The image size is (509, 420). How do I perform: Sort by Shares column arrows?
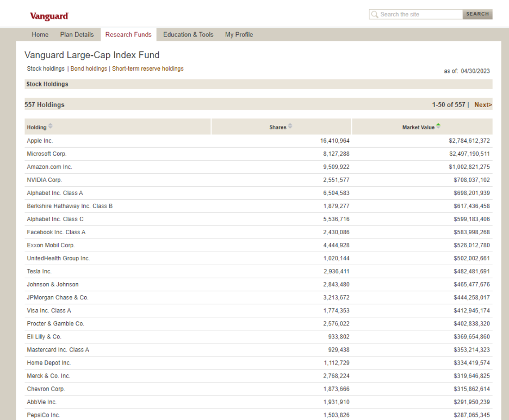[x=290, y=126]
